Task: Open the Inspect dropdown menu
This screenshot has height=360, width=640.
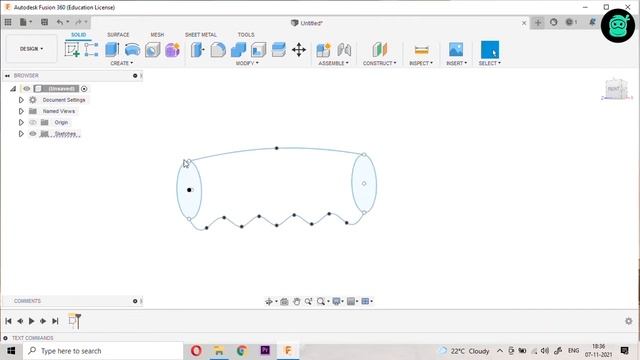Action: coord(421,63)
